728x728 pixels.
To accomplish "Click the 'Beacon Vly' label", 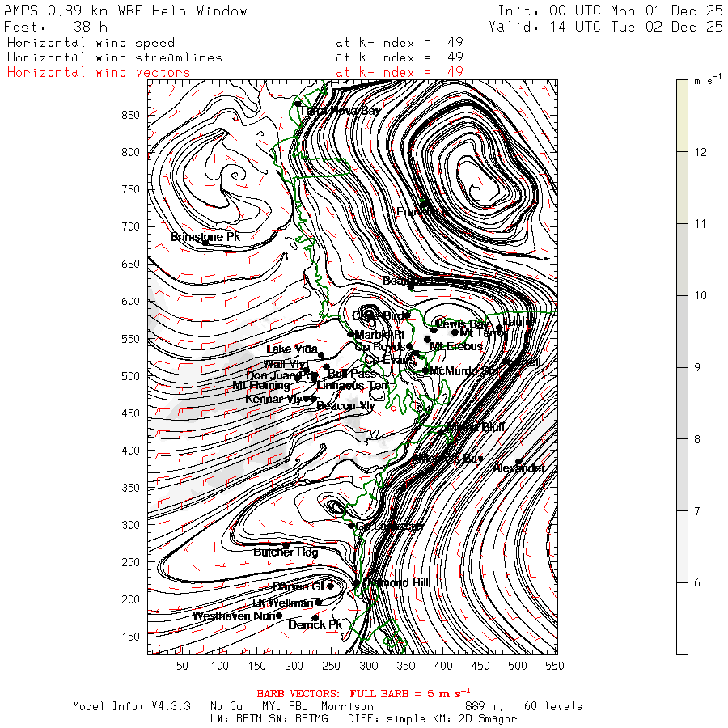I will [x=345, y=406].
